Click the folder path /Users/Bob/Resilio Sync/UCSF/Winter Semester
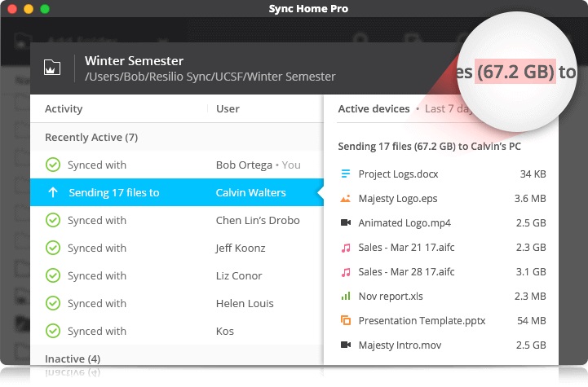 [210, 77]
